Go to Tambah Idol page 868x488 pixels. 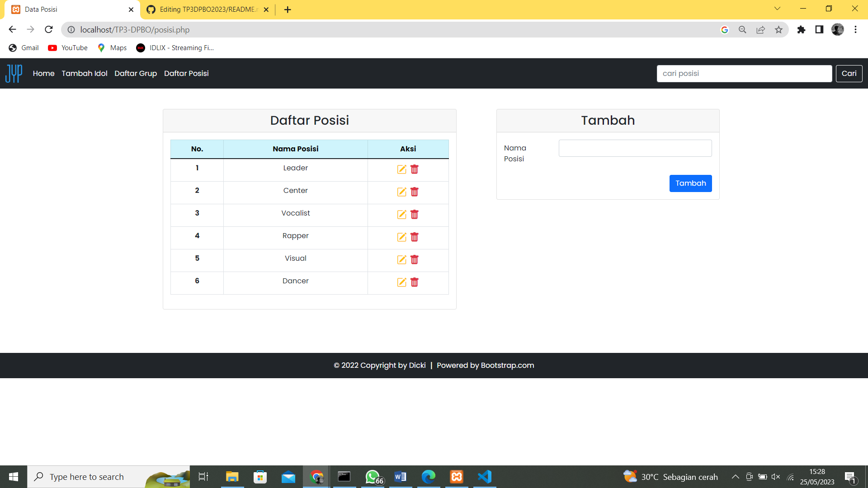tap(84, 73)
